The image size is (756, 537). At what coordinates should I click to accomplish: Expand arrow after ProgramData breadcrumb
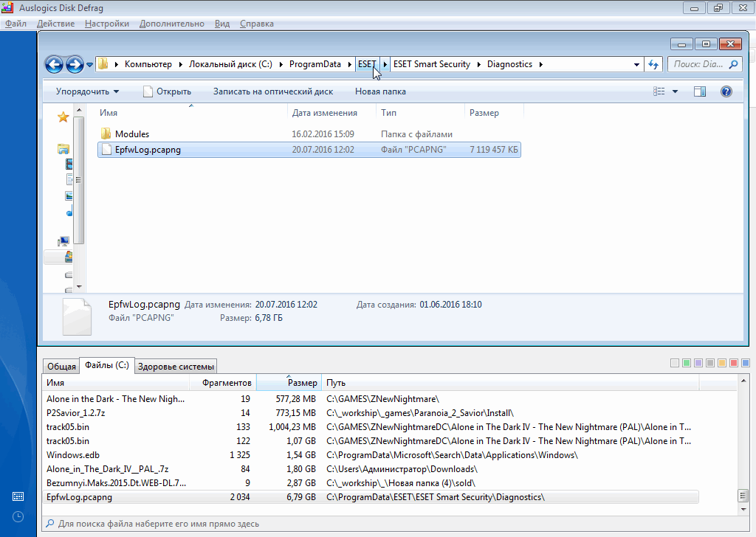[x=349, y=64]
